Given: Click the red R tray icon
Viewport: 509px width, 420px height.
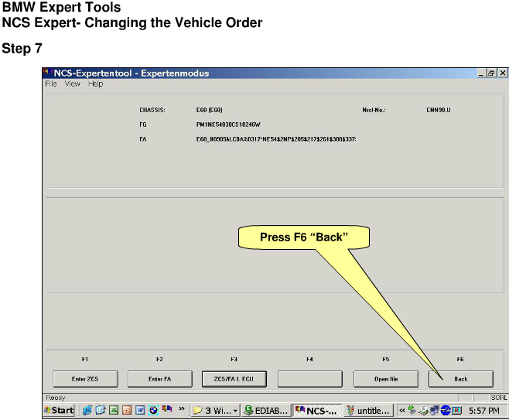Looking at the screenshot, I should [456, 411].
